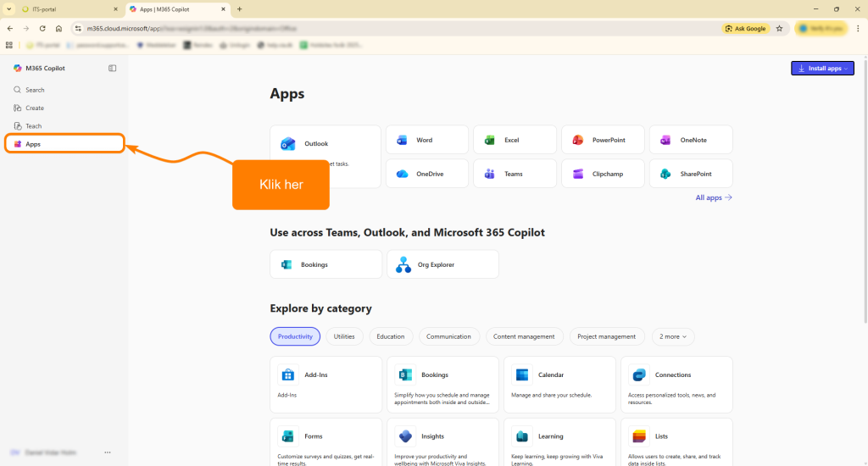
Task: Collapse the M365 Copilot sidebar panel
Action: coord(112,68)
